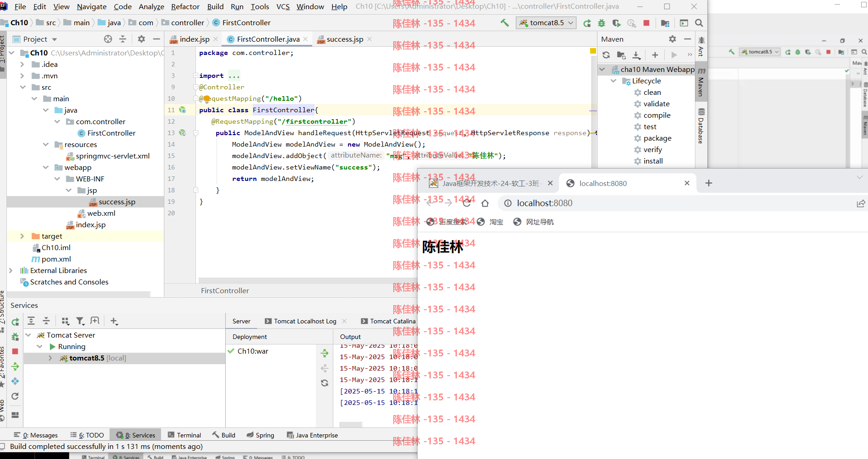Open new browser tab with plus
This screenshot has height=459, width=868.
click(x=709, y=183)
